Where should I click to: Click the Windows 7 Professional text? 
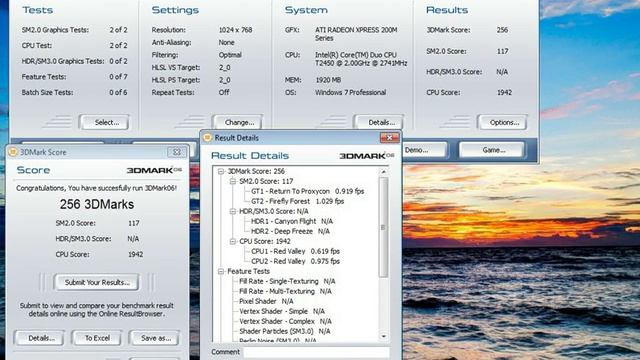coord(350,93)
